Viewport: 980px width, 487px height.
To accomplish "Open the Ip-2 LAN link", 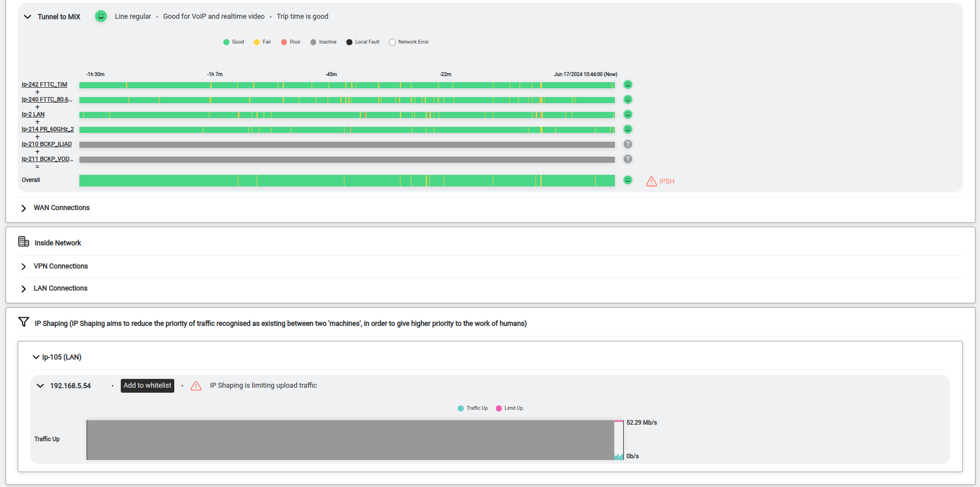I will tap(33, 115).
